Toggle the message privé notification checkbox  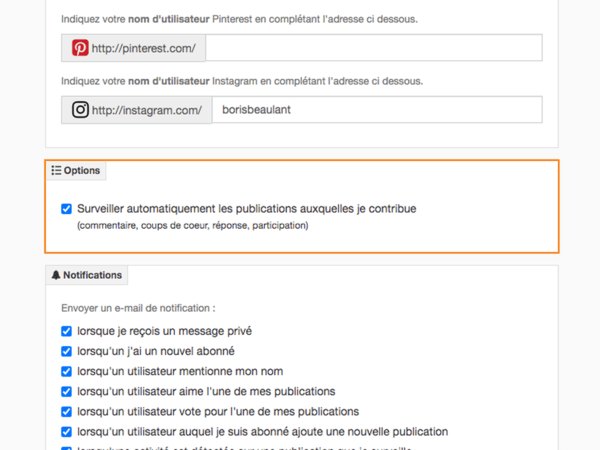click(x=67, y=331)
